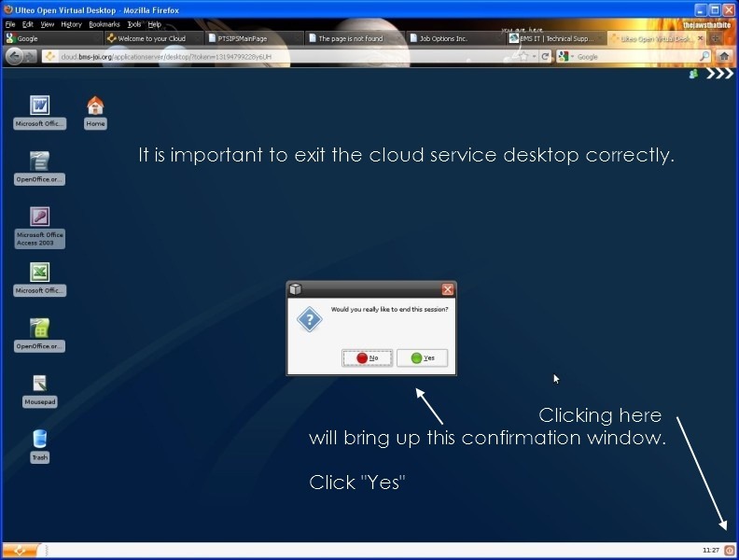Open the Trash desktop icon
739x560 pixels.
pyautogui.click(x=39, y=439)
